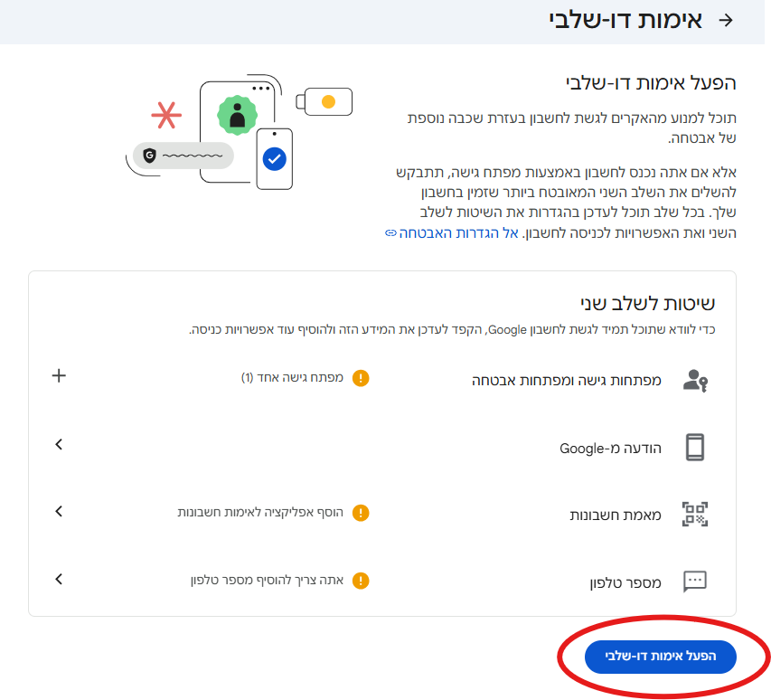Image resolution: width=771 pixels, height=700 pixels.
Task: Click the הפעל אימות דו-שלבי page heading
Action: click(x=651, y=83)
